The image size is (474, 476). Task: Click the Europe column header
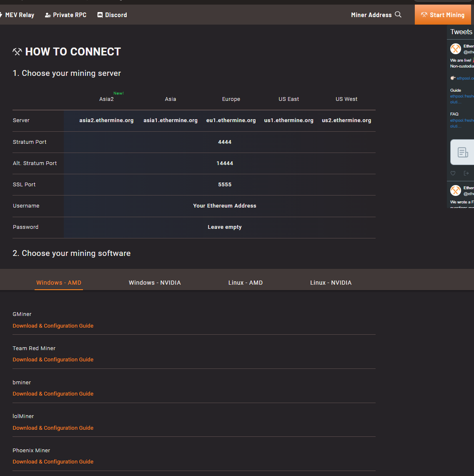point(231,99)
